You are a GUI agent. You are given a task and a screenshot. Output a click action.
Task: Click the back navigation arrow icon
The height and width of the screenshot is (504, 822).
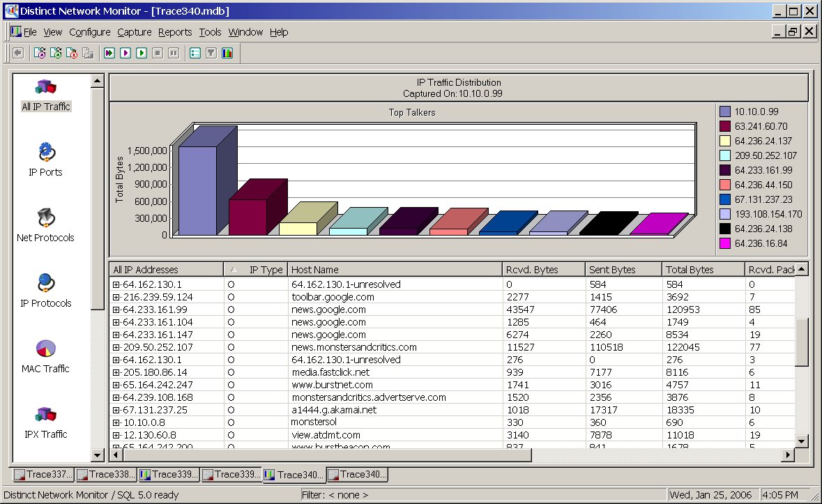pyautogui.click(x=17, y=53)
